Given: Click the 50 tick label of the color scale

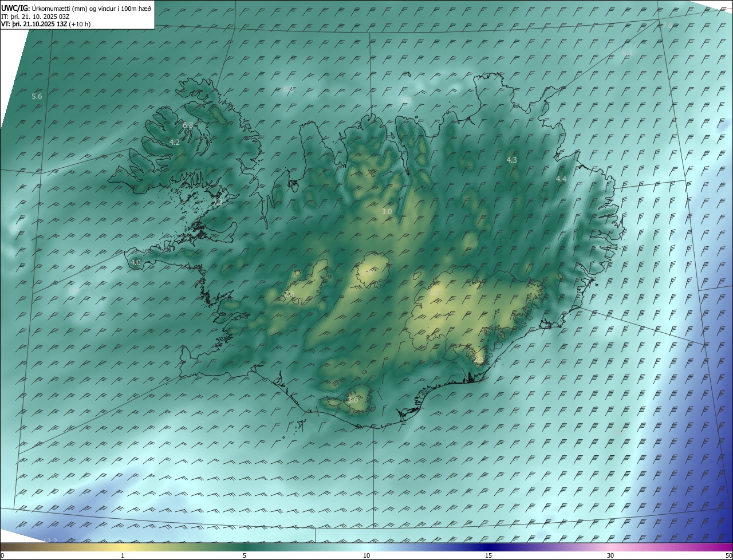Looking at the screenshot, I should click(x=728, y=555).
